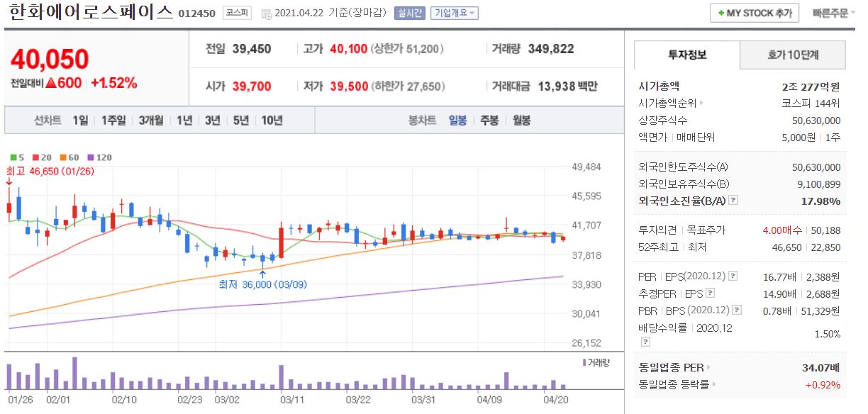Click the 실시간 badge
This screenshot has height=414, width=868.
410,13
